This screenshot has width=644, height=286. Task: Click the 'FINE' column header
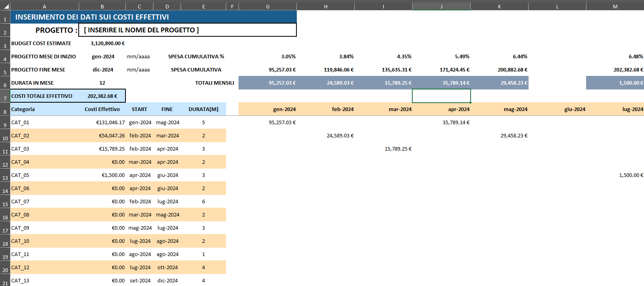(167, 109)
